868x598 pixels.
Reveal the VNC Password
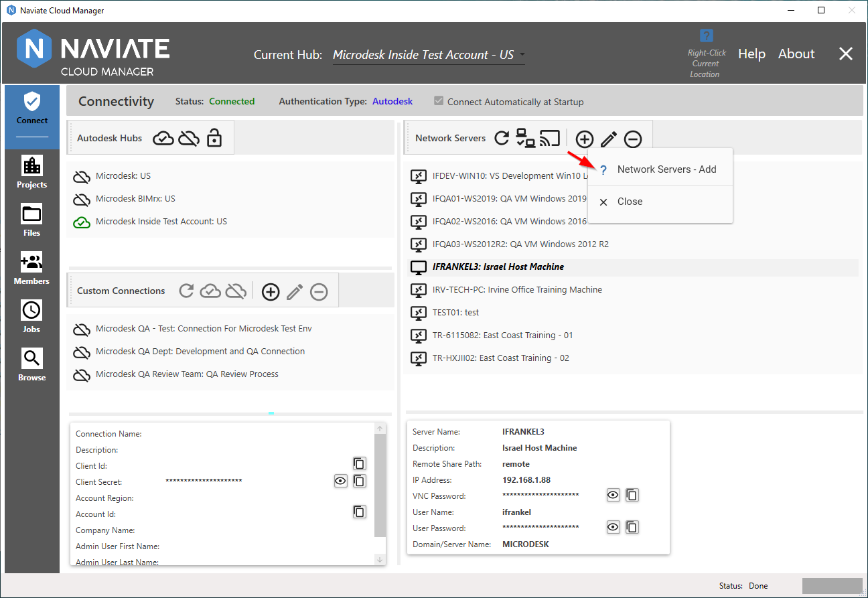(x=613, y=495)
